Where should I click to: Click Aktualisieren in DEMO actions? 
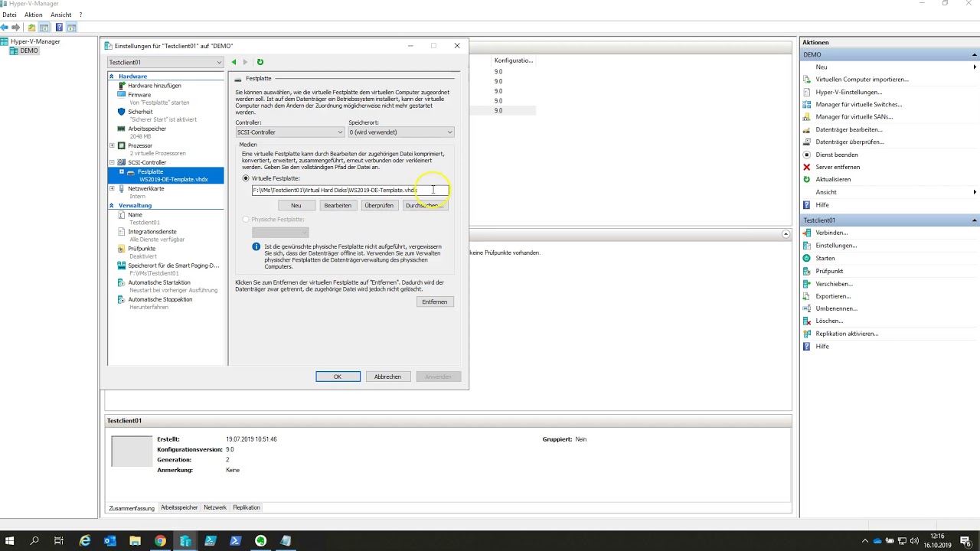coord(833,179)
